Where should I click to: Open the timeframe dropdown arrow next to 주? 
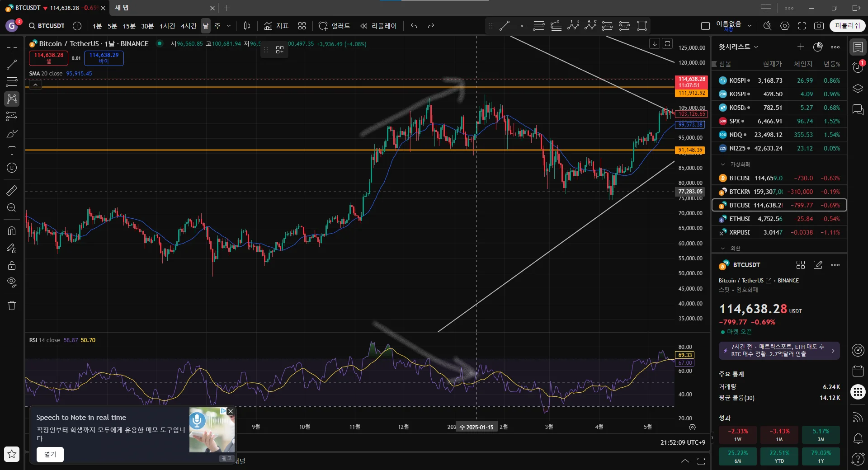tap(229, 26)
